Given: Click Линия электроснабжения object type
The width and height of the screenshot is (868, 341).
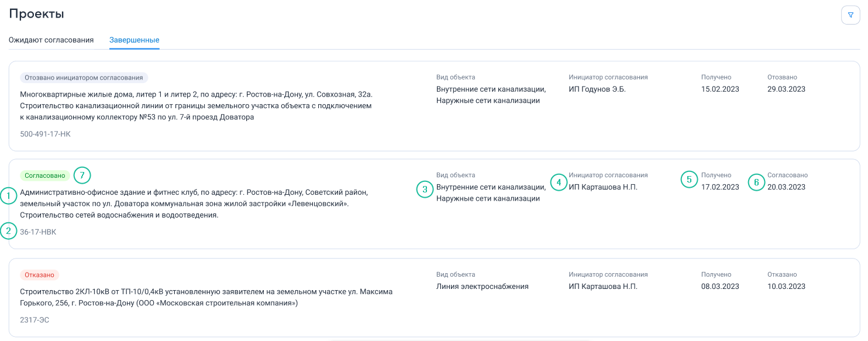Looking at the screenshot, I should click(483, 287).
